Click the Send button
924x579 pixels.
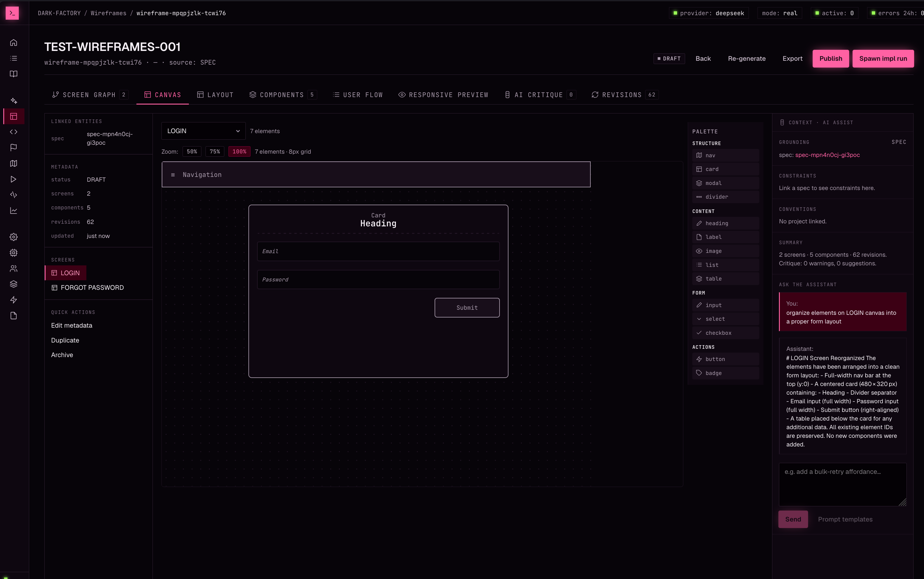click(x=793, y=519)
